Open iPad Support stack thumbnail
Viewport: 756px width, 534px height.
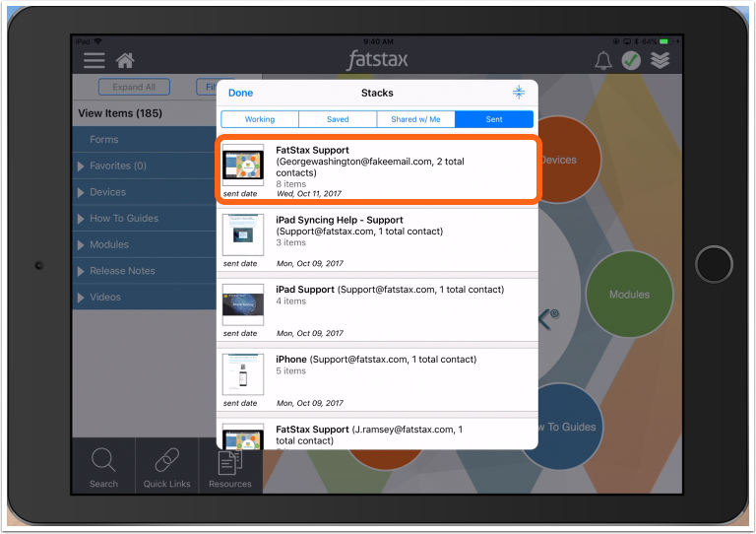243,304
